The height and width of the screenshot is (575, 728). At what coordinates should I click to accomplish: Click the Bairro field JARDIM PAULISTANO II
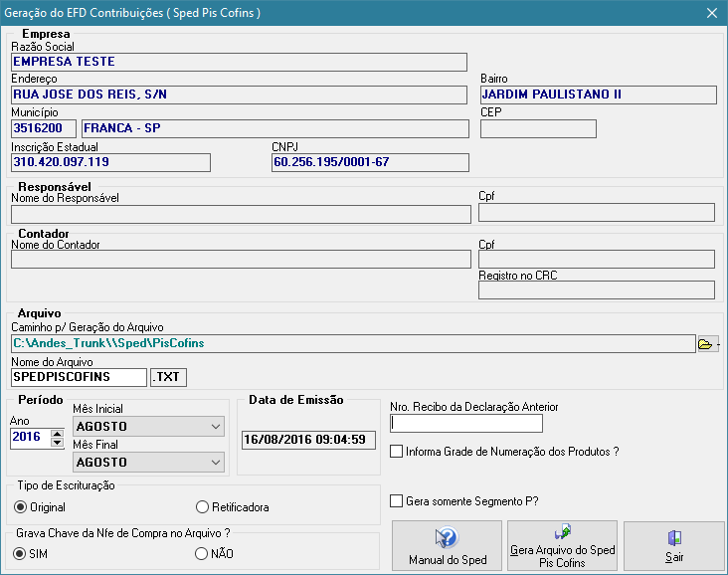pyautogui.click(x=599, y=95)
